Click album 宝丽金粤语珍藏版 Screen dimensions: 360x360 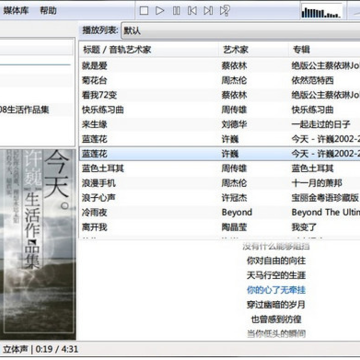tap(325, 198)
